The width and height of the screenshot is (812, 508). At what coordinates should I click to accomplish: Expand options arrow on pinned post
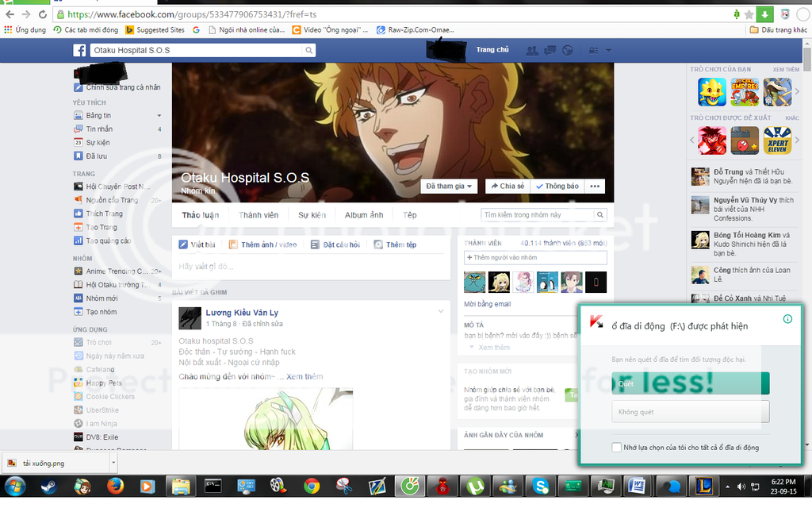pos(441,311)
